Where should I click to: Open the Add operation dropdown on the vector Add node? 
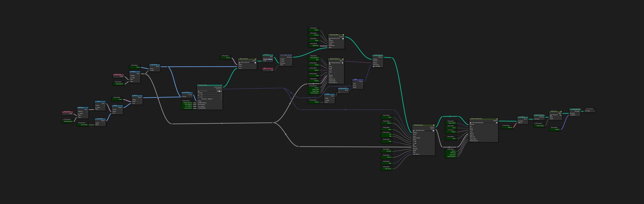pos(358,84)
